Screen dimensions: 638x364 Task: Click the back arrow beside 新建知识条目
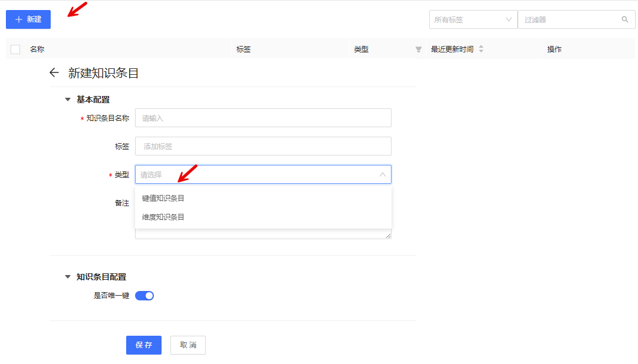[54, 73]
